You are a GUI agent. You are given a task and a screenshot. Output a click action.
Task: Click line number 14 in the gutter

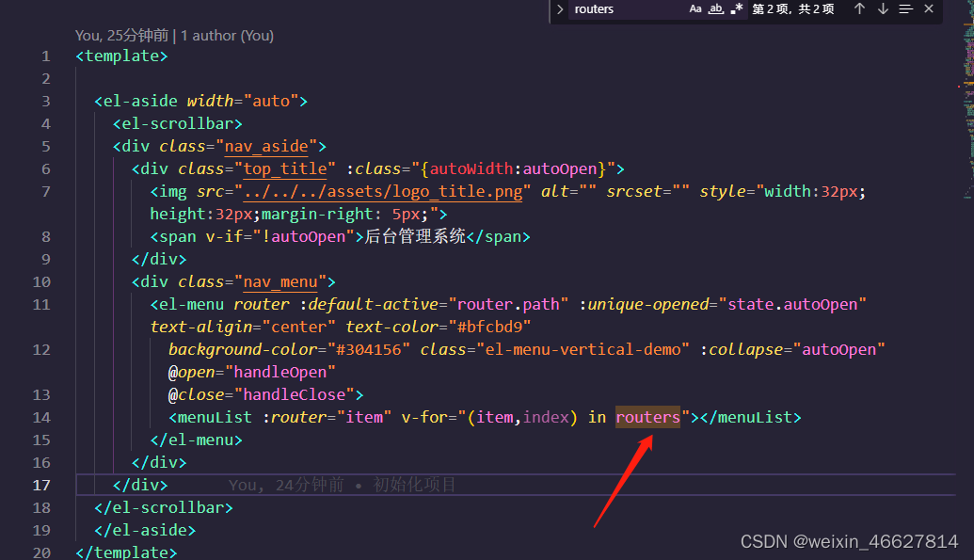pyautogui.click(x=41, y=417)
